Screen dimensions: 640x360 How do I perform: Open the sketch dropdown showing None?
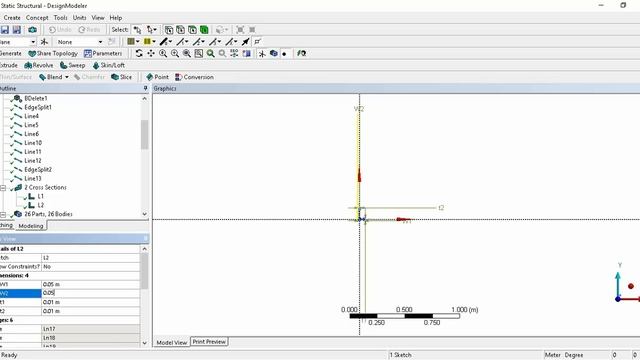tap(79, 42)
